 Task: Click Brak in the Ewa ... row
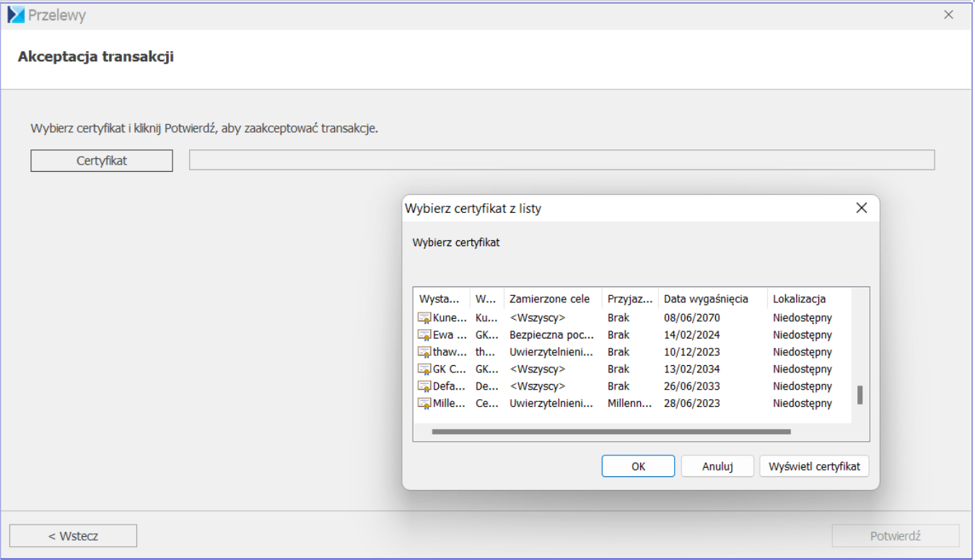tap(618, 336)
